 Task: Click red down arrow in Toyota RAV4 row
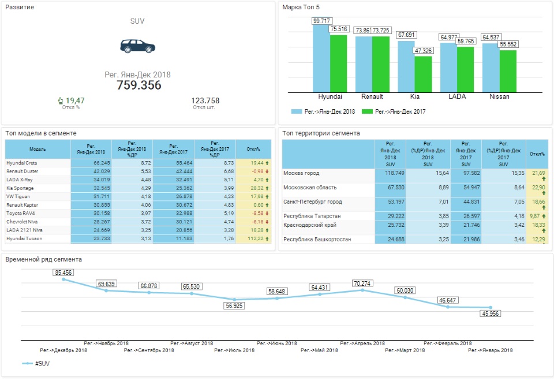pos(267,214)
